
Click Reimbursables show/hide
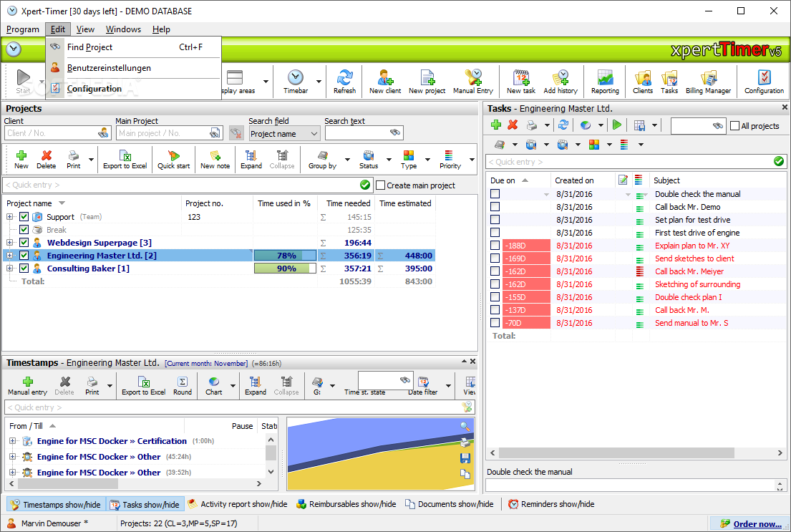pyautogui.click(x=346, y=504)
